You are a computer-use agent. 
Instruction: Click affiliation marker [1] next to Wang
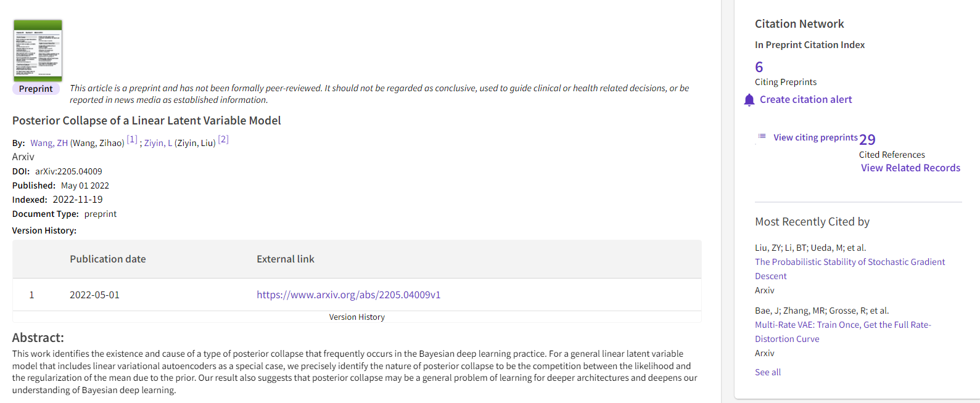[x=132, y=139]
